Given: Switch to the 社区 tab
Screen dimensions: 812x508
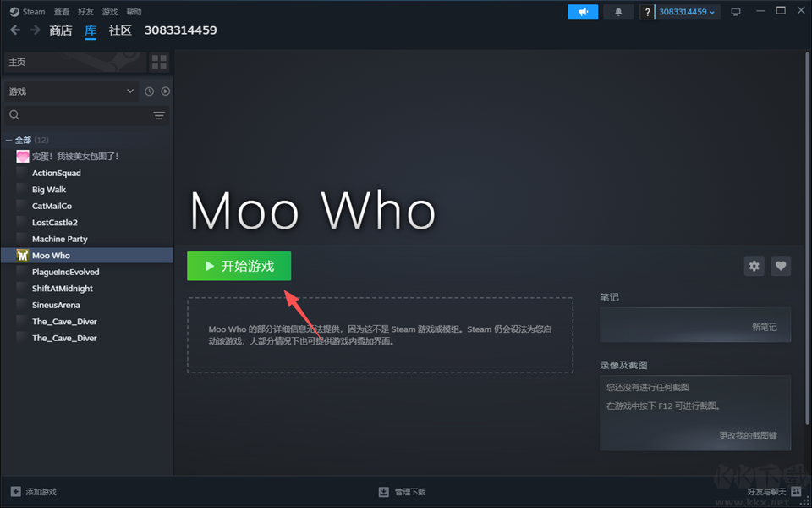Looking at the screenshot, I should click(120, 30).
